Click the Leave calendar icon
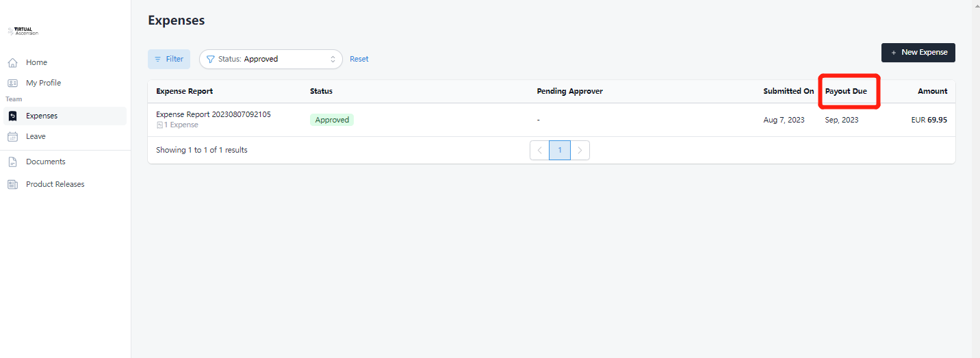Image resolution: width=980 pixels, height=358 pixels. pos(12,137)
